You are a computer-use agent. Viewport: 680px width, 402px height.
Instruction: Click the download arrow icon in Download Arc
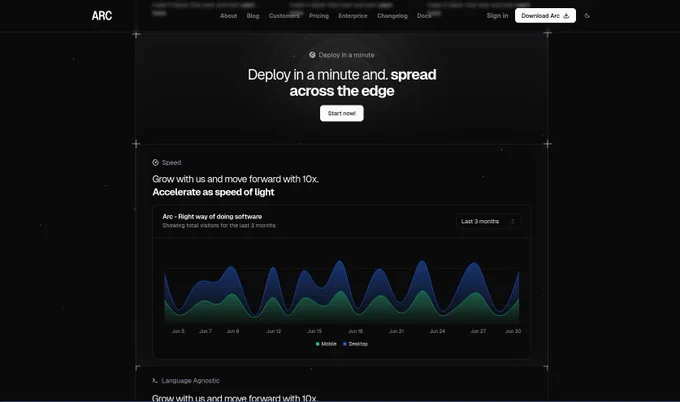click(566, 16)
